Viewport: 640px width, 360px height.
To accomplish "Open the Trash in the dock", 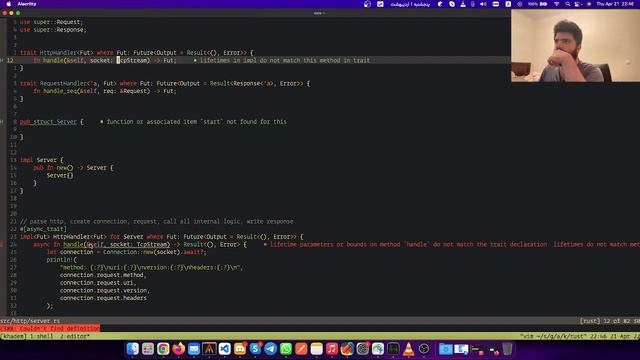I will tap(507, 349).
